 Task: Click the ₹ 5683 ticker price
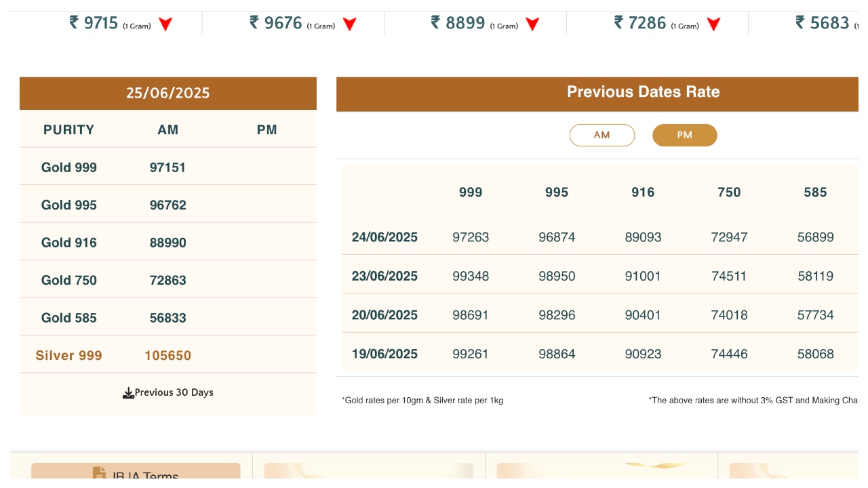[822, 23]
